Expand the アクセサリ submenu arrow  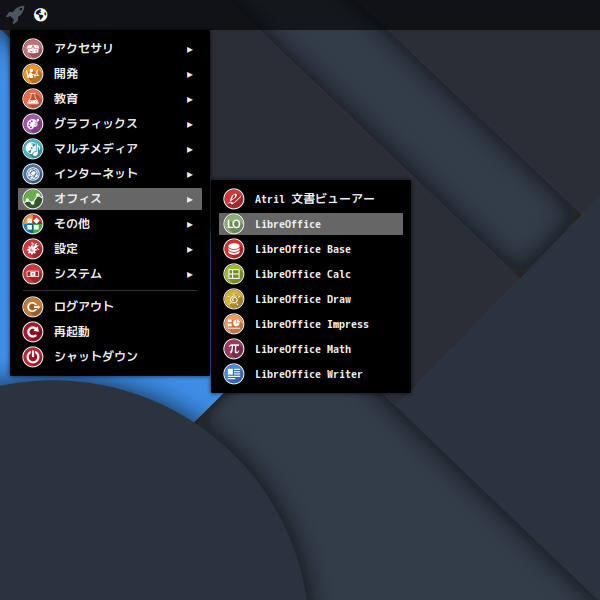(x=189, y=50)
